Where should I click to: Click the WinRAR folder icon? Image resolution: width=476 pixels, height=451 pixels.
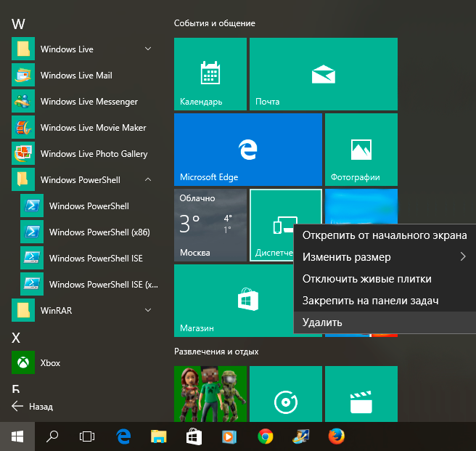point(23,310)
